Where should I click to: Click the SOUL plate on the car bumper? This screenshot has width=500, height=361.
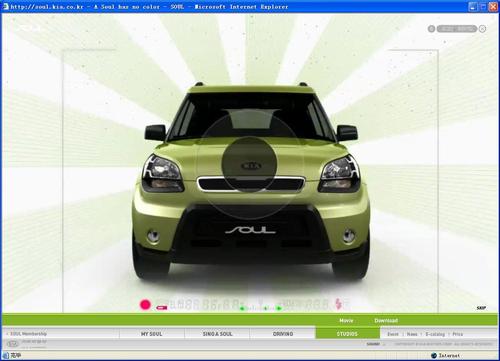tap(250, 230)
